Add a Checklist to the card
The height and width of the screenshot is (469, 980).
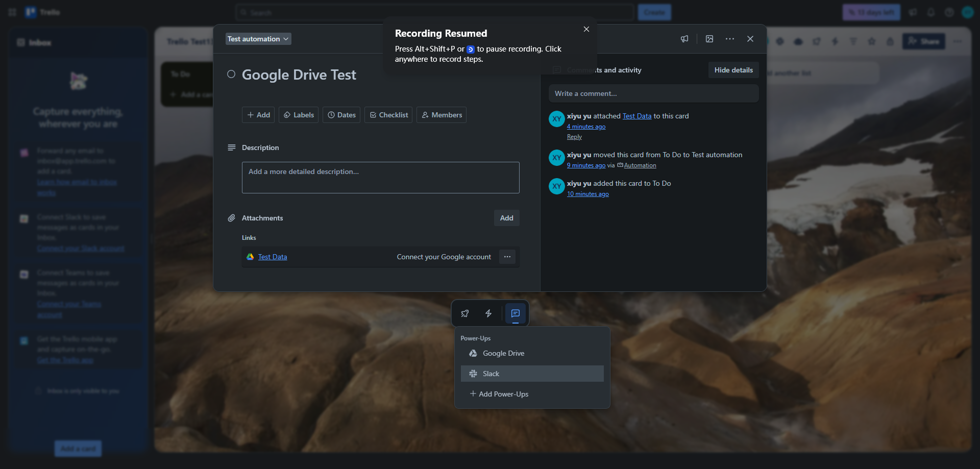click(388, 115)
